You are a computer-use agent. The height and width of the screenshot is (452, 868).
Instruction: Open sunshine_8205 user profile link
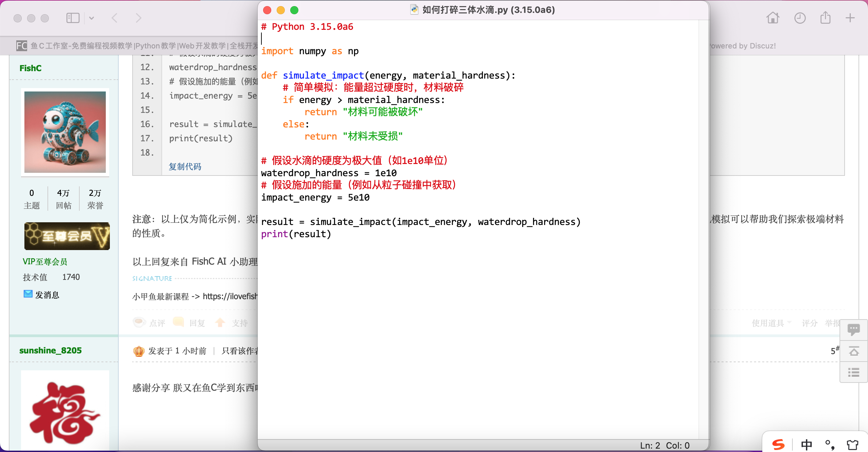(x=51, y=350)
